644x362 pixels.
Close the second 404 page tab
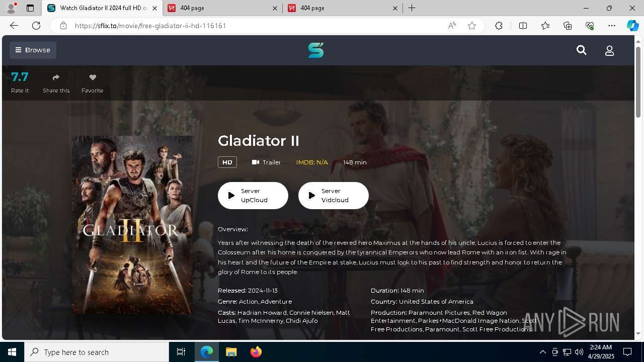395,8
